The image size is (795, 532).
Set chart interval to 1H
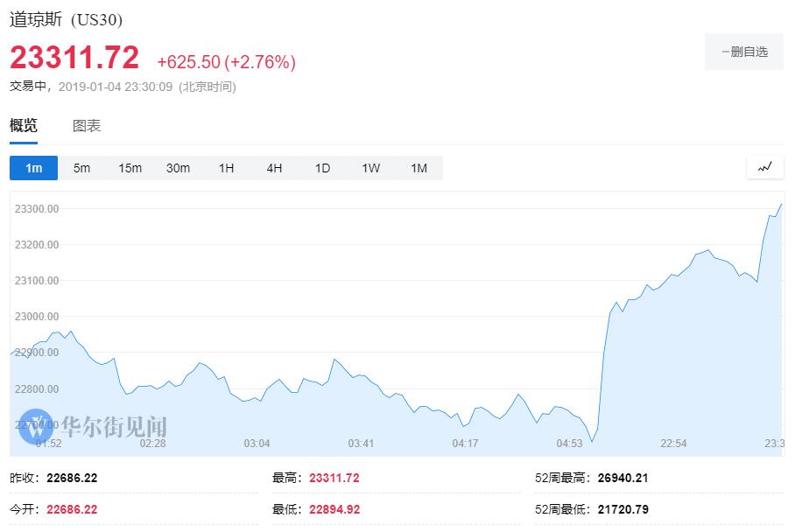point(226,168)
